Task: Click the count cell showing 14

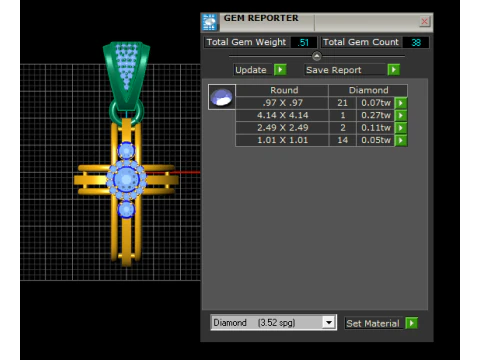Action: pos(343,140)
